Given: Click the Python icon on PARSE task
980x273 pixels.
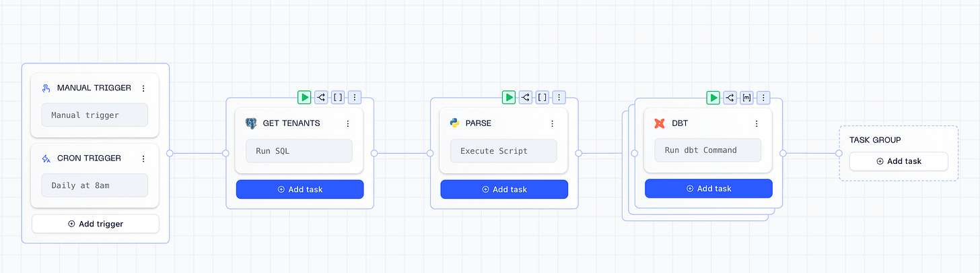Looking at the screenshot, I should (454, 123).
